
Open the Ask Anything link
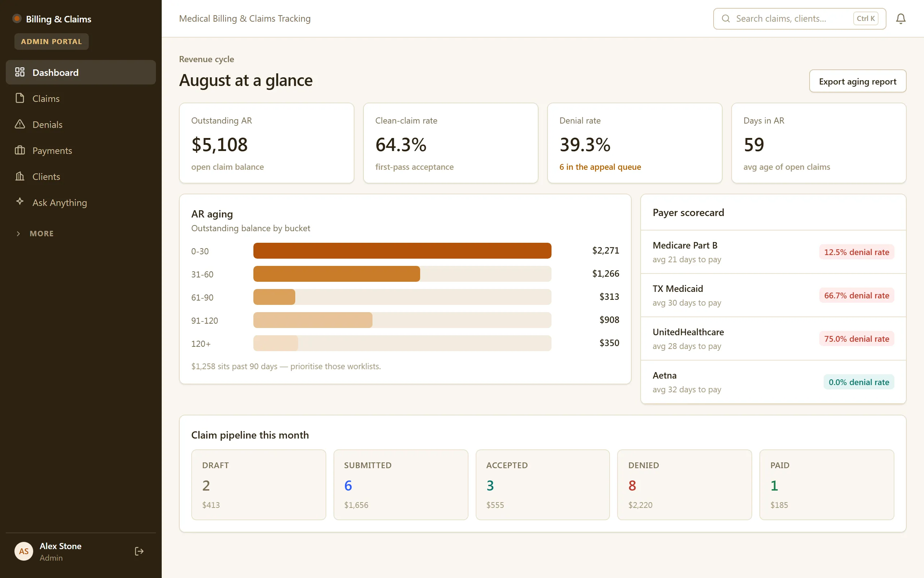[80, 202]
